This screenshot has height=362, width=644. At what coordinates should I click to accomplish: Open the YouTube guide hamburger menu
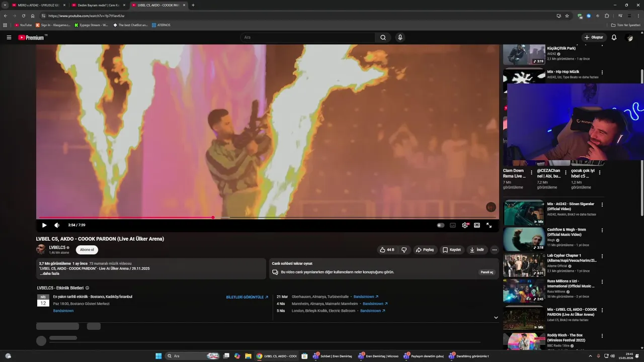pos(9,37)
